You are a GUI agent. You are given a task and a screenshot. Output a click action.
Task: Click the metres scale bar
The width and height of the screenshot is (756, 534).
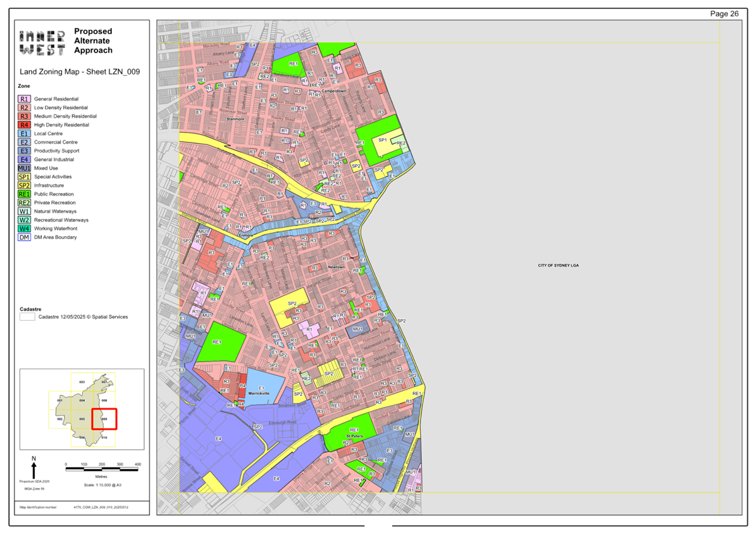pos(102,468)
